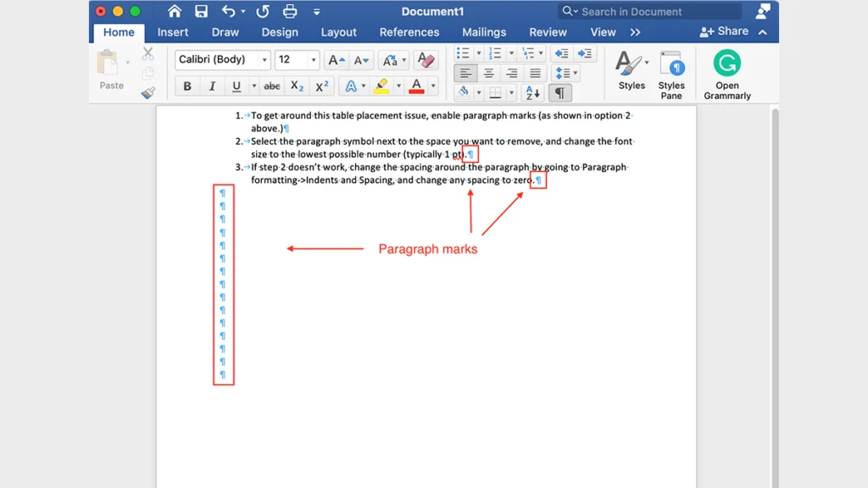This screenshot has width=868, height=488.
Task: Show more ribbon tabs with the chevrons
Action: (635, 32)
